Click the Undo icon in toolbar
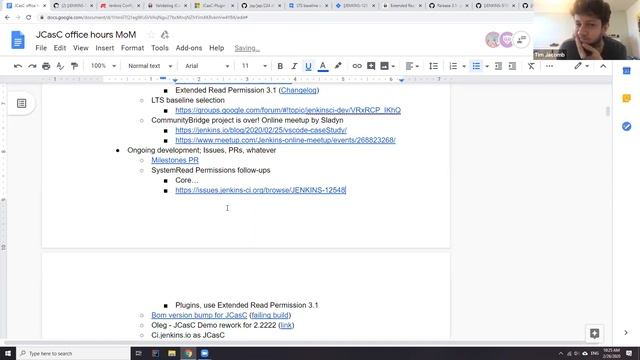This screenshot has width=640, height=360. coord(18,66)
